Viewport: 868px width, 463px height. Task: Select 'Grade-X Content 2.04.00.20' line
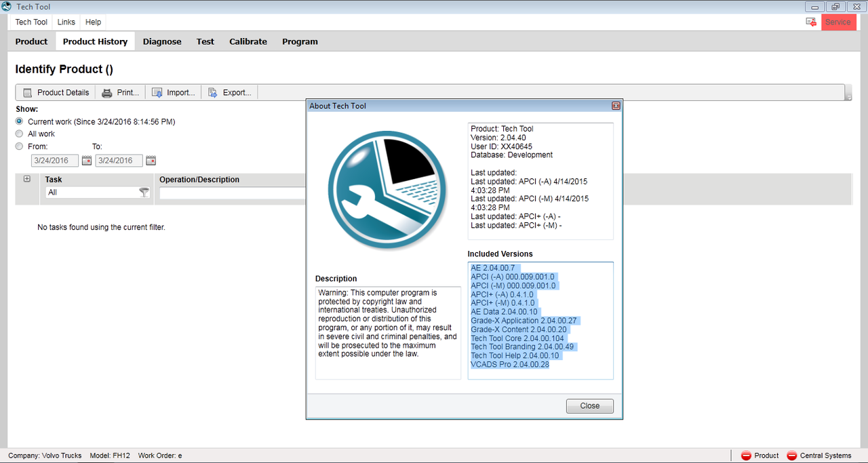coord(519,329)
